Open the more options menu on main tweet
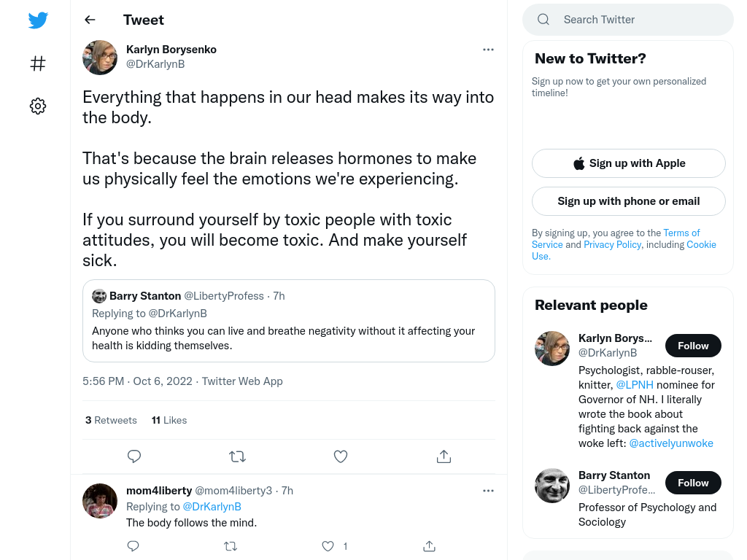The height and width of the screenshot is (560, 747). click(488, 50)
